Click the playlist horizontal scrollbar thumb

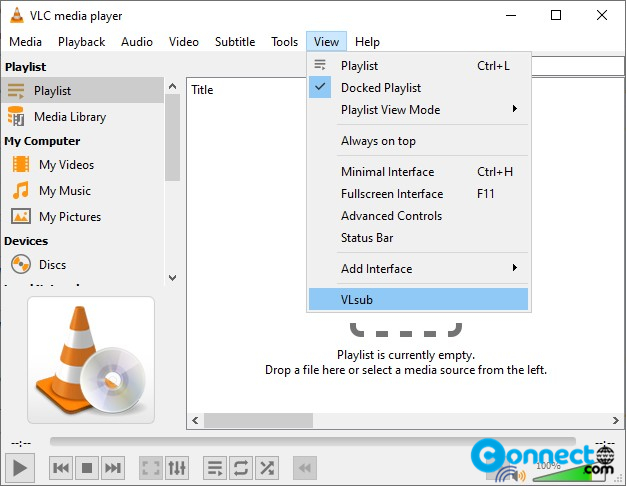click(258, 420)
